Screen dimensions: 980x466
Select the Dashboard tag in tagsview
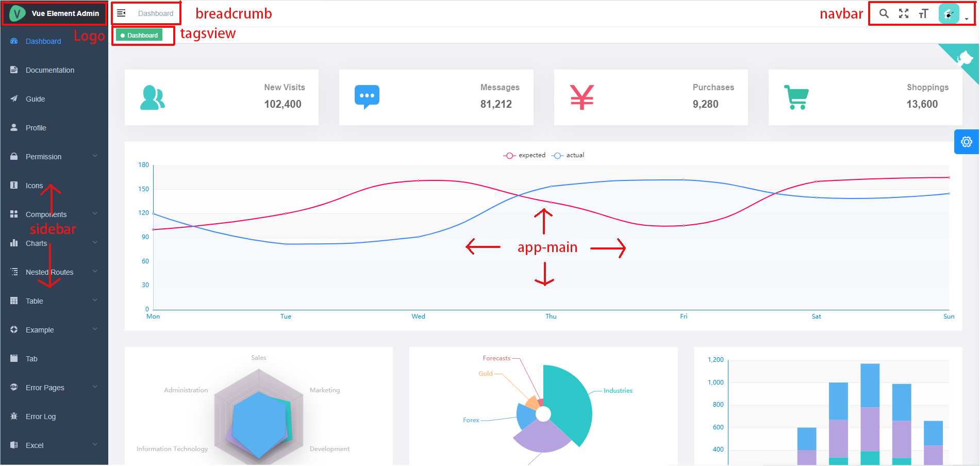pyautogui.click(x=139, y=35)
